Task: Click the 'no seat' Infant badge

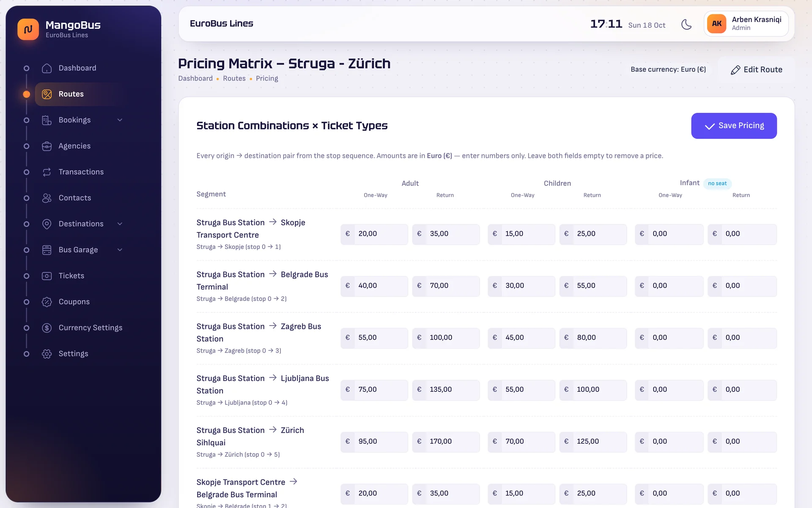Action: [x=717, y=183]
